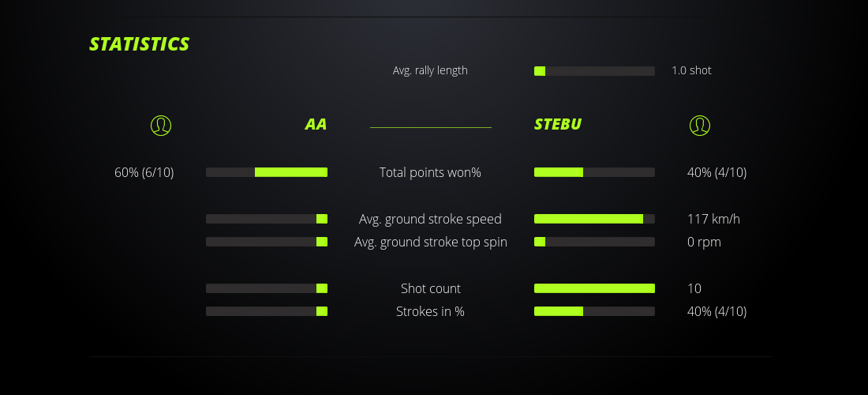Click the AA player name

click(316, 125)
